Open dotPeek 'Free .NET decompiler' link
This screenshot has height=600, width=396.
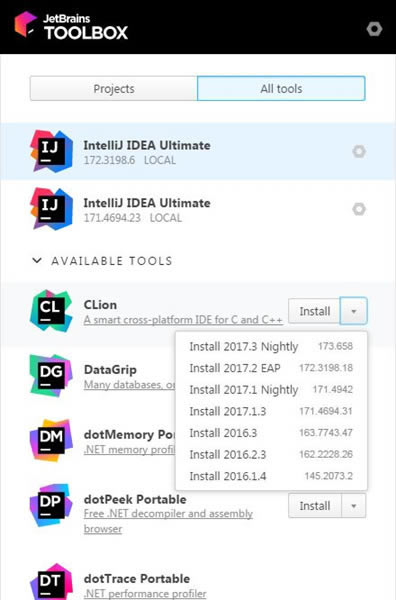point(168,521)
